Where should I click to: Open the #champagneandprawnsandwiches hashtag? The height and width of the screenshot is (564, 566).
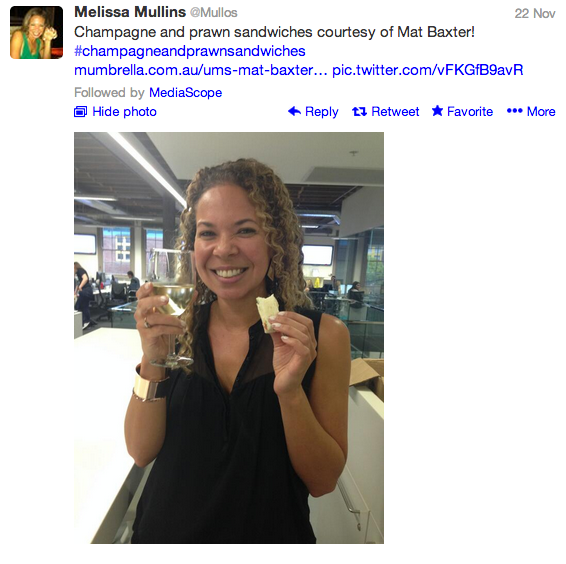point(190,51)
